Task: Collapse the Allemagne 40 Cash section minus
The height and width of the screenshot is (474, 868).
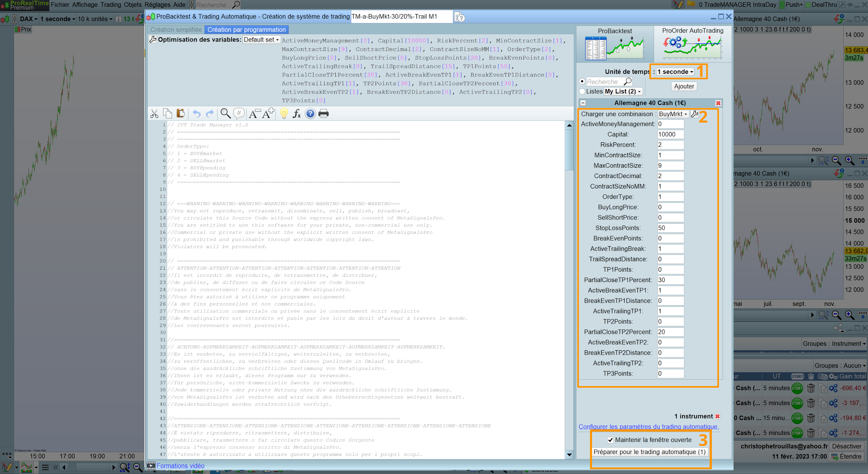Action: coord(583,103)
